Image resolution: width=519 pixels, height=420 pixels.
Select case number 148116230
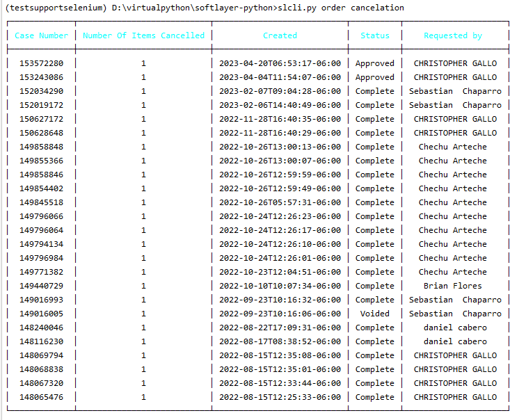pyautogui.click(x=41, y=341)
